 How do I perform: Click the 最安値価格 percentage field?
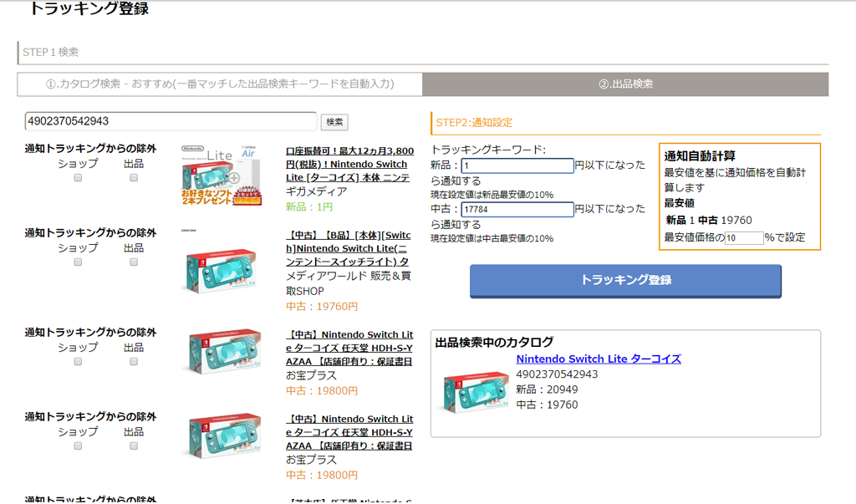[744, 237]
